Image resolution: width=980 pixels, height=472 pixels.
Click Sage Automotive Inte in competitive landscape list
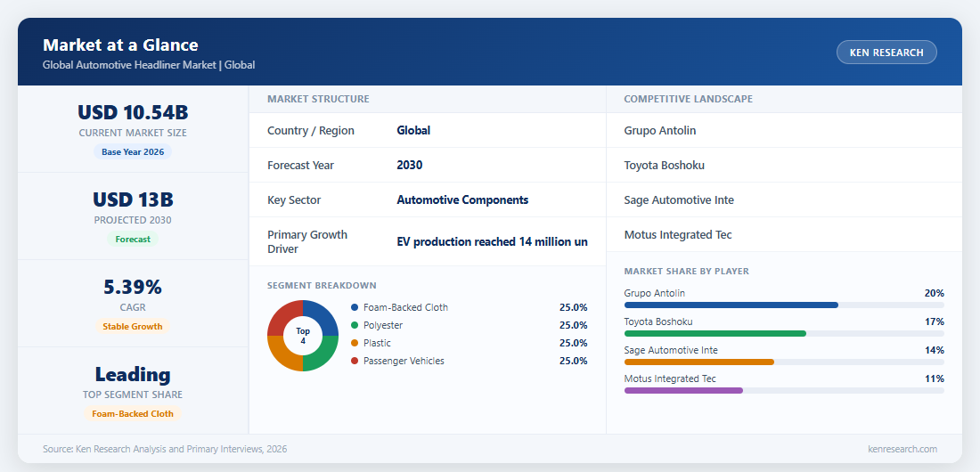tap(679, 200)
